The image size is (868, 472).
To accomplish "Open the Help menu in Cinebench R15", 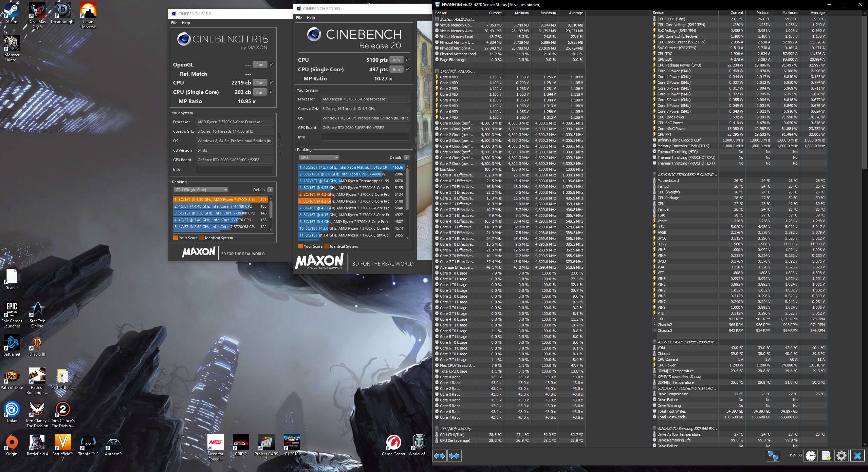I will coord(186,23).
